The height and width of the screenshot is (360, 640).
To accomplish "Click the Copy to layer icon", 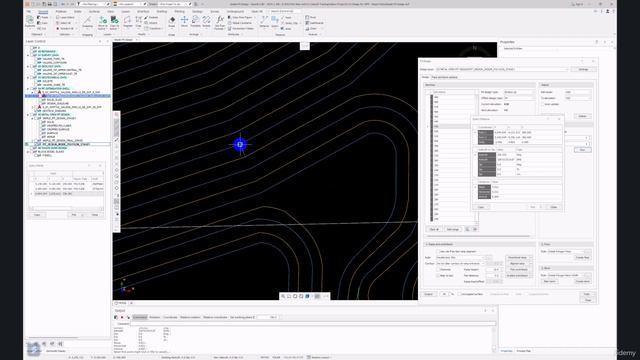I will pos(114,22).
